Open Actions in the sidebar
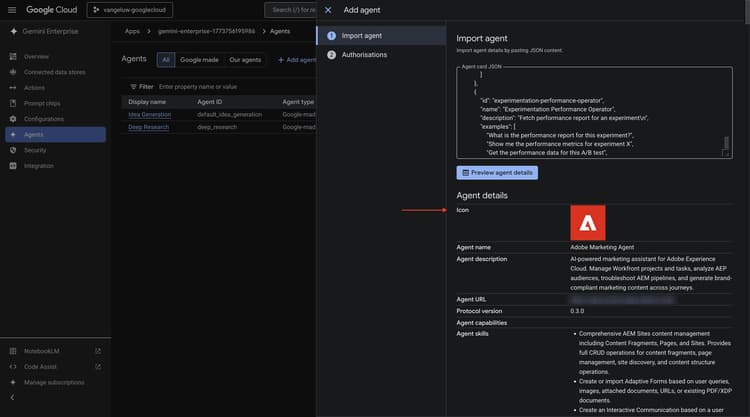This screenshot has height=417, width=750. pyautogui.click(x=34, y=88)
